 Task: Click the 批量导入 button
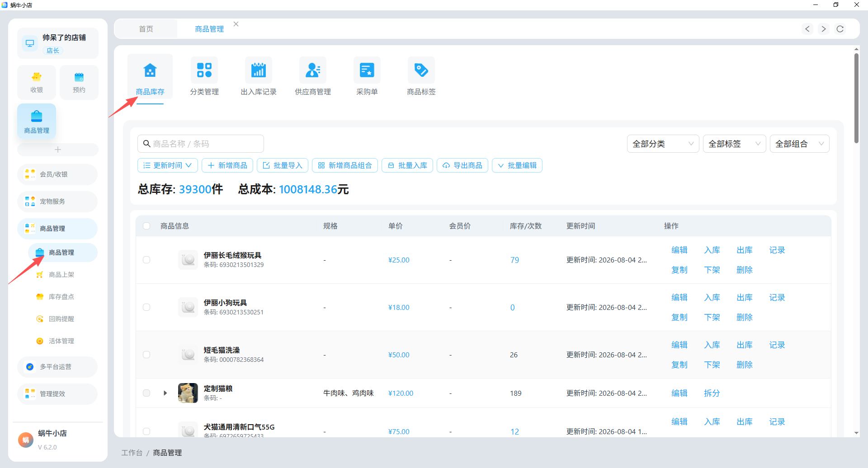tap(283, 165)
